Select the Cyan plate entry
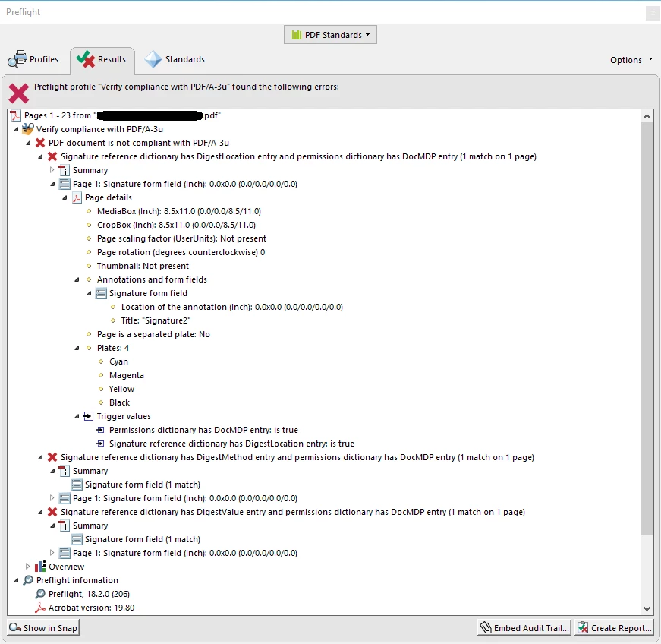 [118, 361]
